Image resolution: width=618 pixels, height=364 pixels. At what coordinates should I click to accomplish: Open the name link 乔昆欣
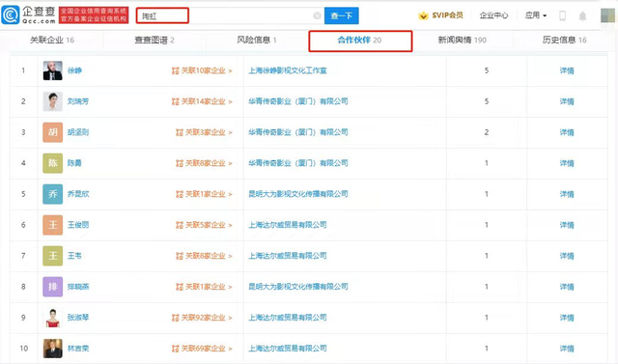click(x=78, y=194)
